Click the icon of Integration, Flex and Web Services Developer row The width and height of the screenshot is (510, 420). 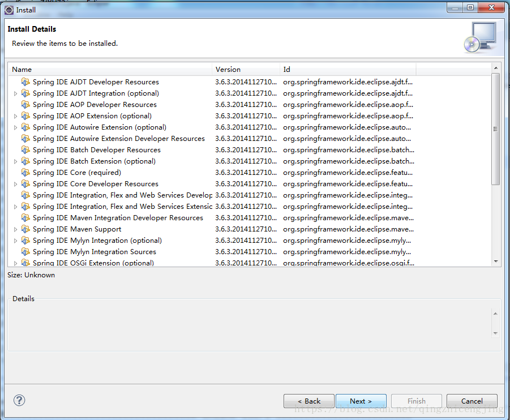(25, 195)
